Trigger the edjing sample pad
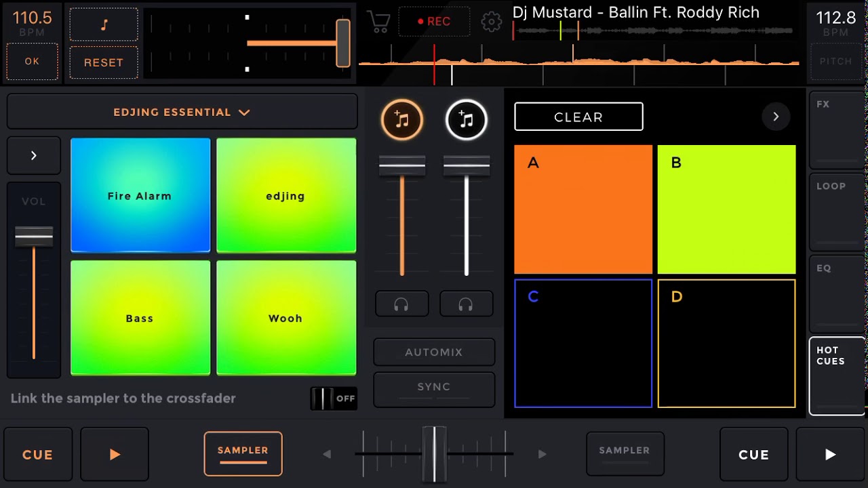The height and width of the screenshot is (488, 868). click(286, 195)
